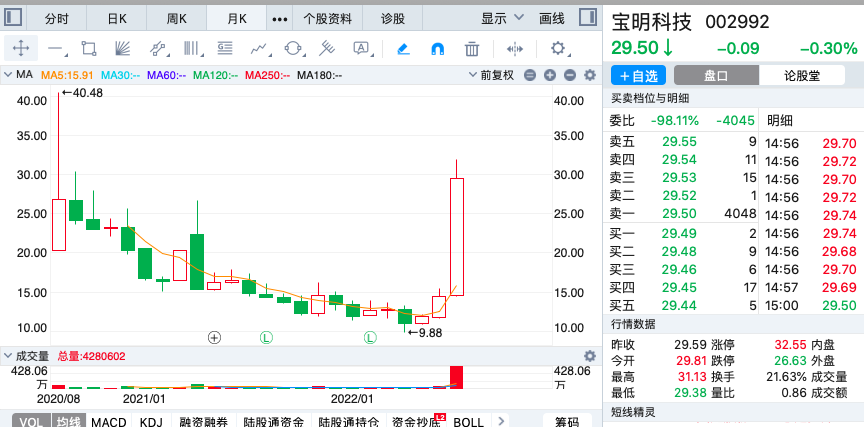The width and height of the screenshot is (864, 427).
Task: Click the 自选 add to watchlist button
Action: click(x=638, y=75)
